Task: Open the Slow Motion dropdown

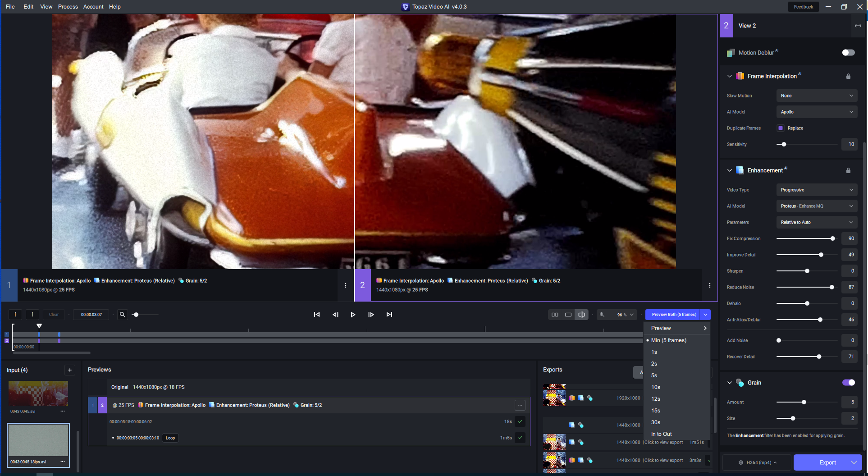Action: click(x=817, y=96)
